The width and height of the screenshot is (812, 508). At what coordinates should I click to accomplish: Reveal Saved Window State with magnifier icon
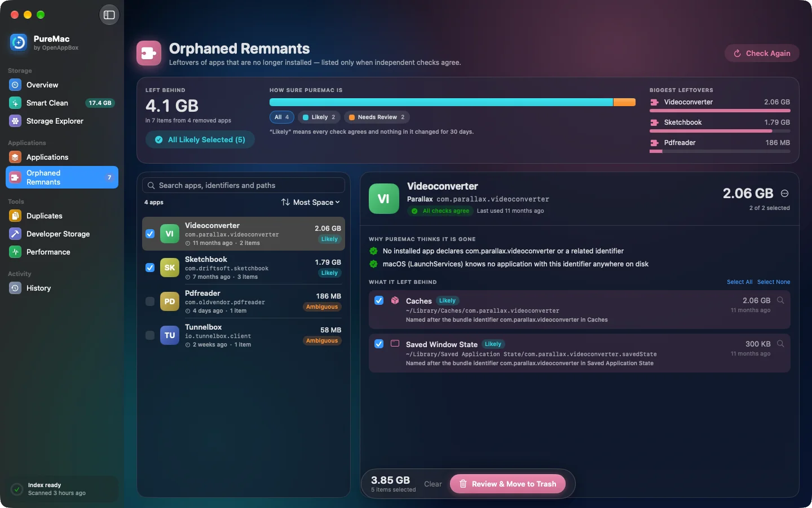[780, 344]
